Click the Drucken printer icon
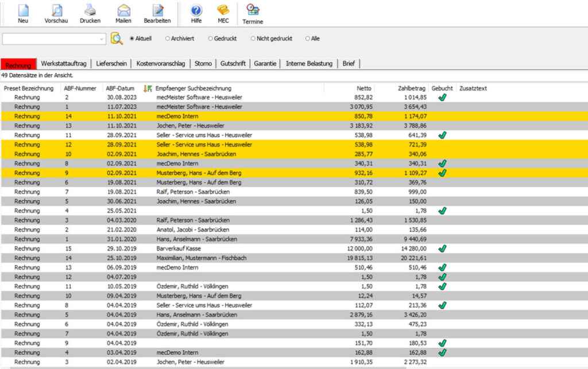 (x=90, y=10)
